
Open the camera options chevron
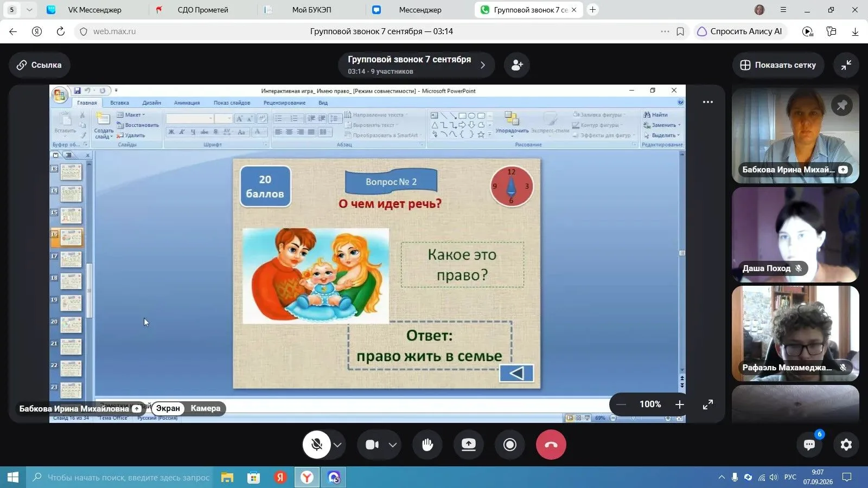coord(393,445)
